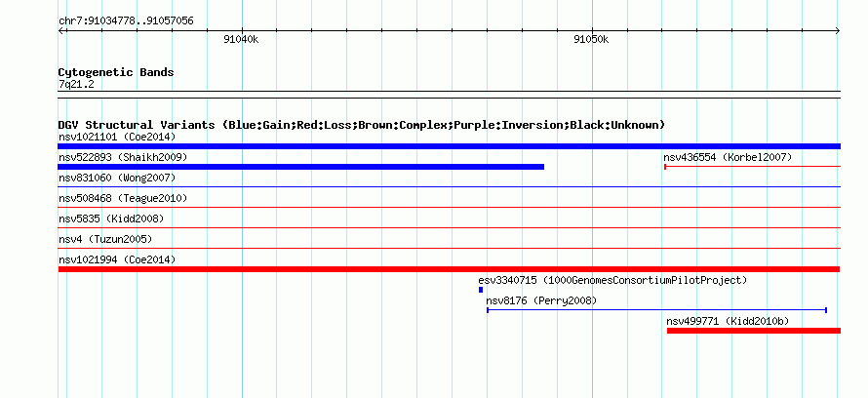Click the thick red nsv1021994 loss bar
Image resolution: width=868 pixels, height=398 pixels.
449,269
